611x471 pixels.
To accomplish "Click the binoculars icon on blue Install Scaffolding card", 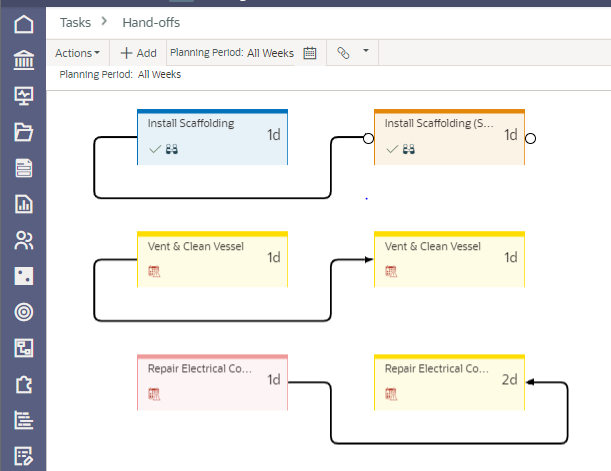I will (x=171, y=149).
